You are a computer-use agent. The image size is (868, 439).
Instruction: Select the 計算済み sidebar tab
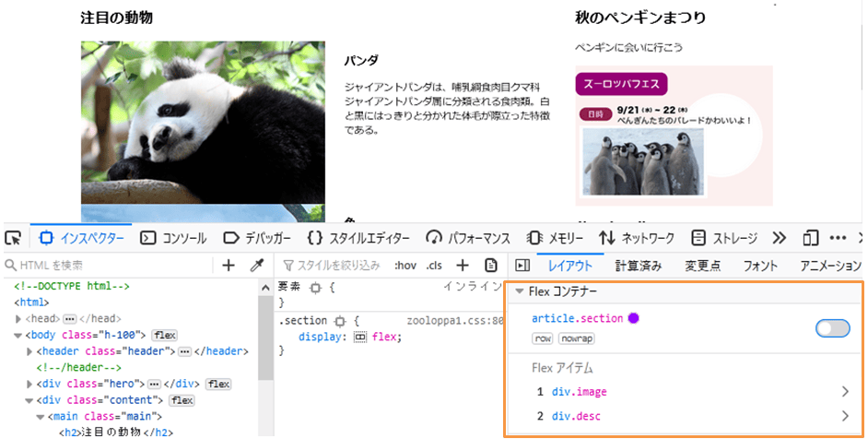click(x=639, y=266)
